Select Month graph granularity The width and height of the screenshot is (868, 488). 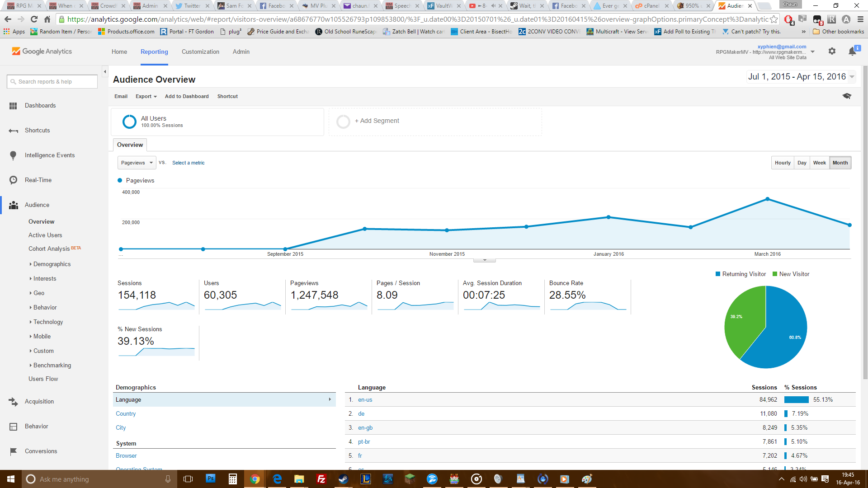pos(840,163)
